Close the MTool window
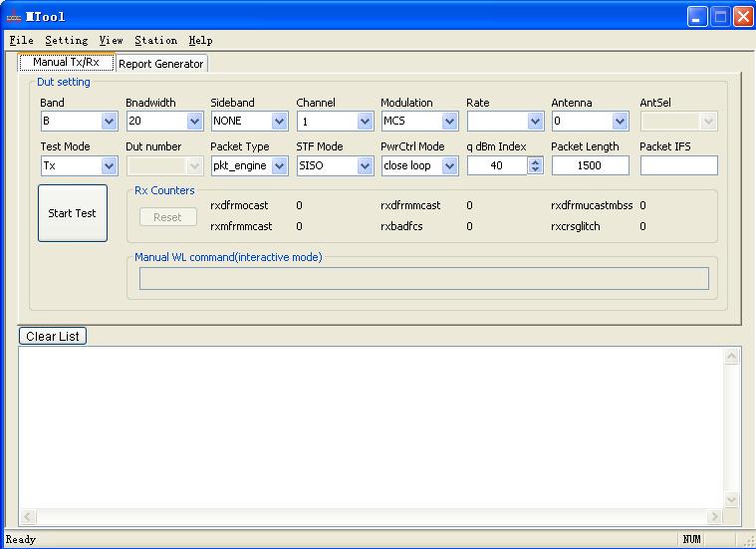This screenshot has width=756, height=549. tap(743, 17)
